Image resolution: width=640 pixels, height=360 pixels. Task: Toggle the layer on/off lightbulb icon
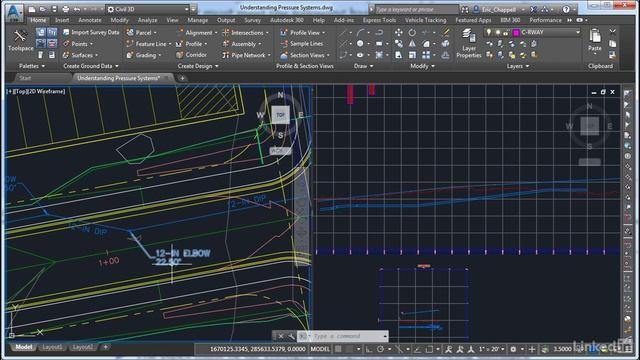click(488, 32)
